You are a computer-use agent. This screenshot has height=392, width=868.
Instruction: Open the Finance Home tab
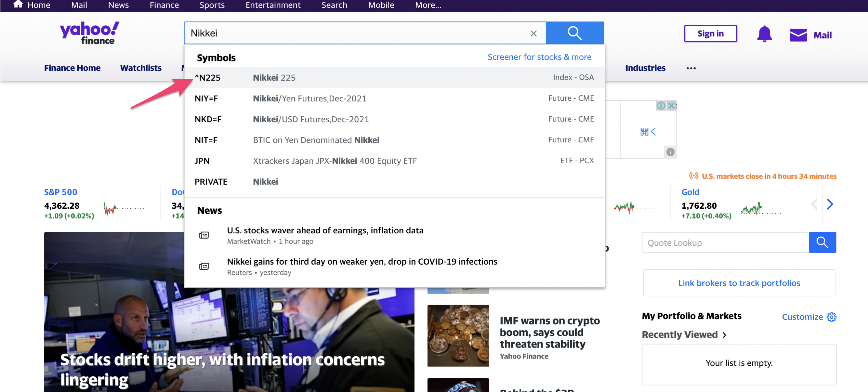72,68
